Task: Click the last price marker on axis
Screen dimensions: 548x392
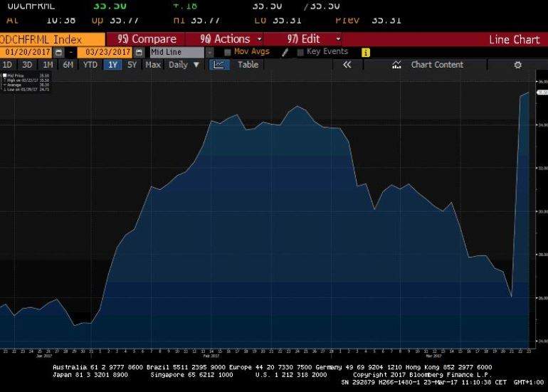Action: pyautogui.click(x=542, y=92)
